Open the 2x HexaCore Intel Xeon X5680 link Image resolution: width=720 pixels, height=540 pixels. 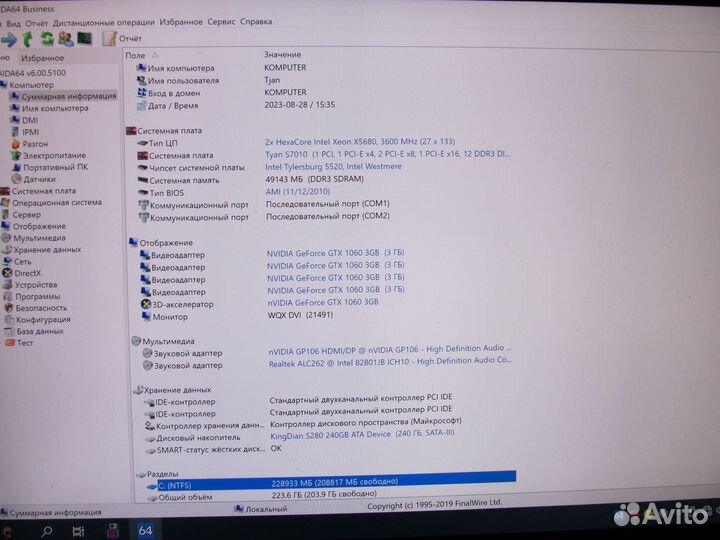360,142
